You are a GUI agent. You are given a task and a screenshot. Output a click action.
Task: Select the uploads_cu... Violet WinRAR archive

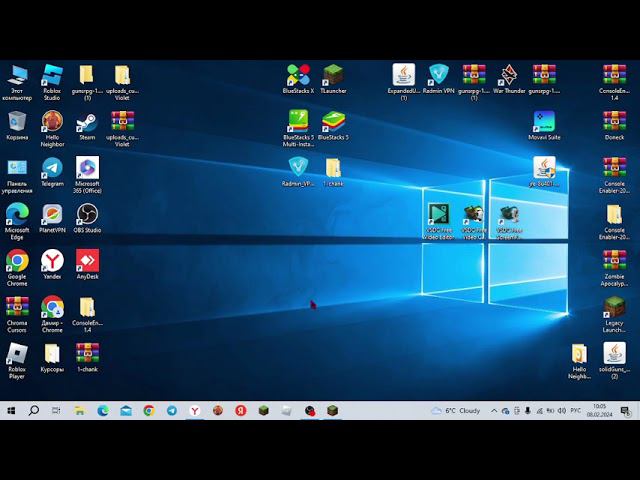click(122, 129)
